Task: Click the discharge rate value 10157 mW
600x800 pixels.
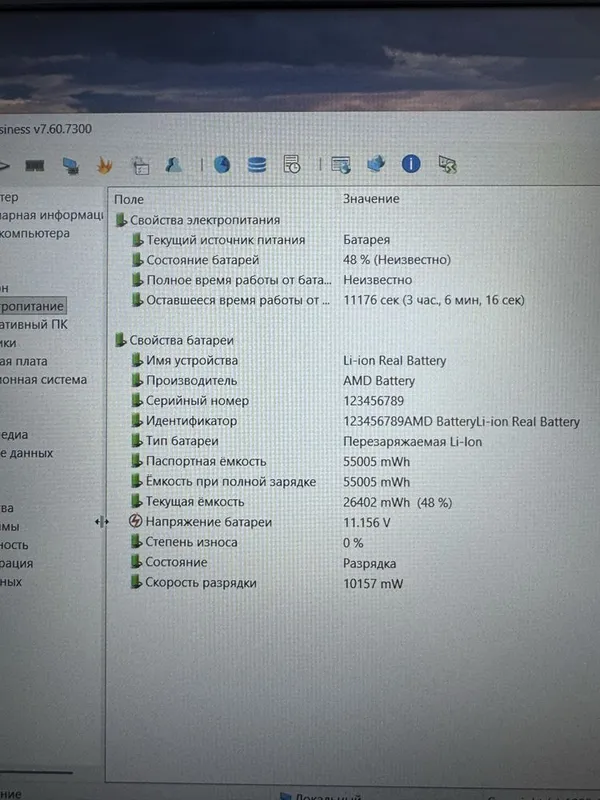Action: (373, 583)
